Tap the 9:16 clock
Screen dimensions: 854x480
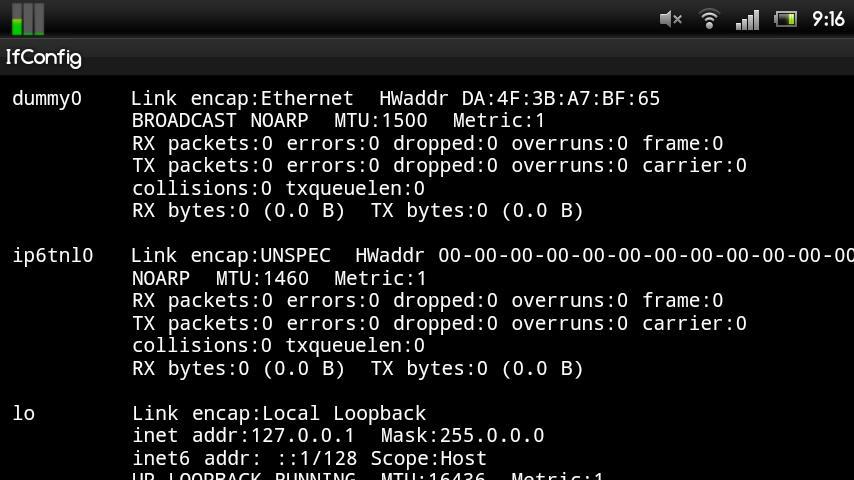click(828, 20)
